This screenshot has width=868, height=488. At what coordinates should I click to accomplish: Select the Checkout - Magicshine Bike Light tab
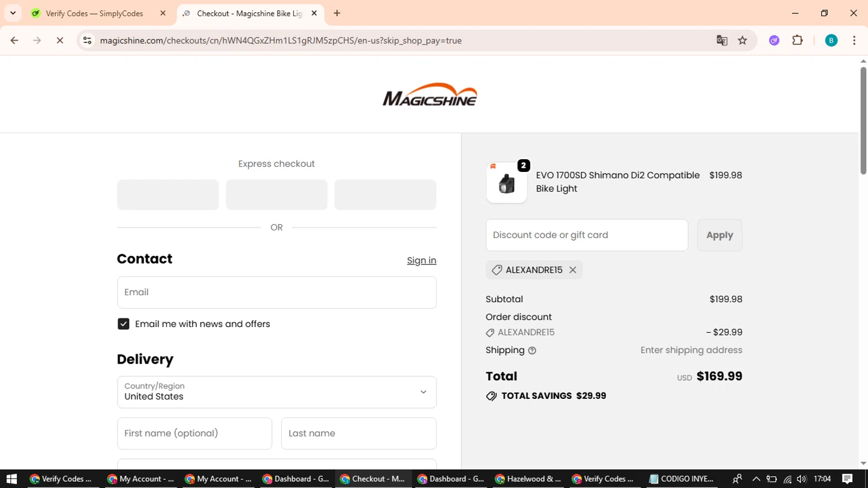[x=249, y=13]
